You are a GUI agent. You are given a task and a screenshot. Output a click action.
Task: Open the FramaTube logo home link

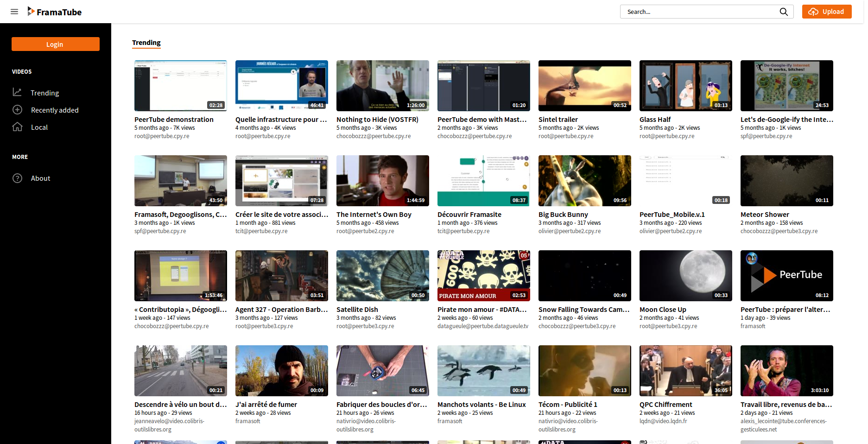point(54,12)
